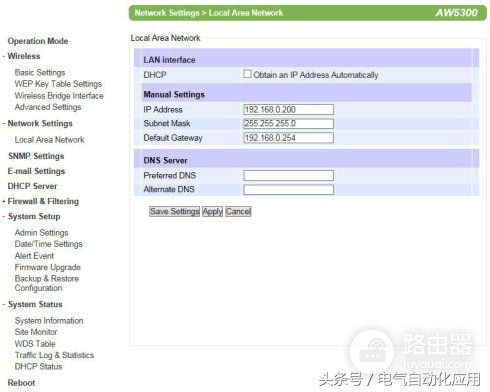
Task: Open Date/Time Settings page
Action: pyautogui.click(x=48, y=244)
